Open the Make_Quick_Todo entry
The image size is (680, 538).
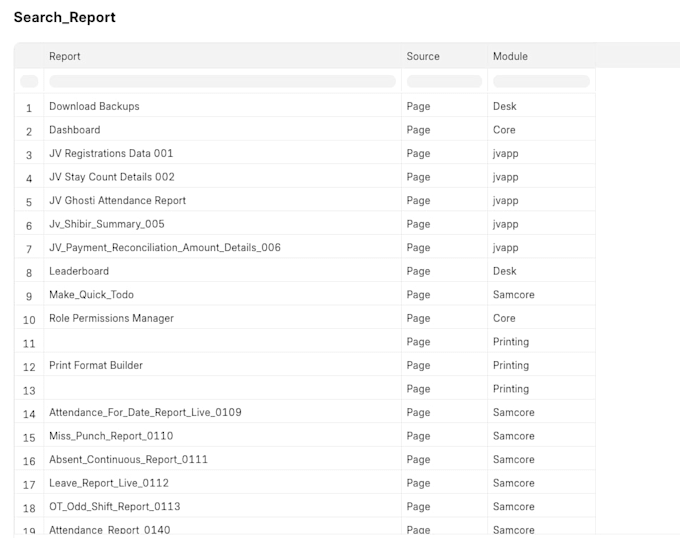pos(91,294)
